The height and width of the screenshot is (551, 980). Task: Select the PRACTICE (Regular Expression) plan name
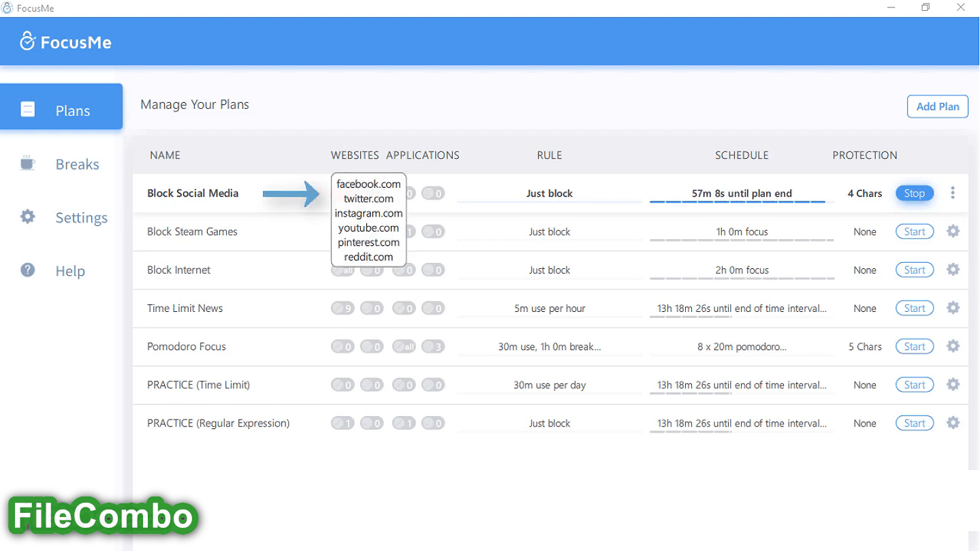pyautogui.click(x=218, y=423)
